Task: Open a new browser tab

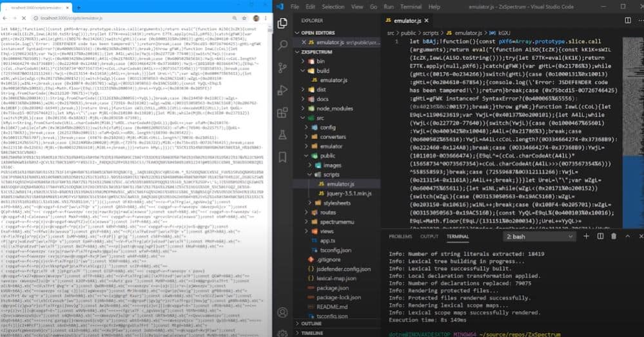Action: point(79,7)
